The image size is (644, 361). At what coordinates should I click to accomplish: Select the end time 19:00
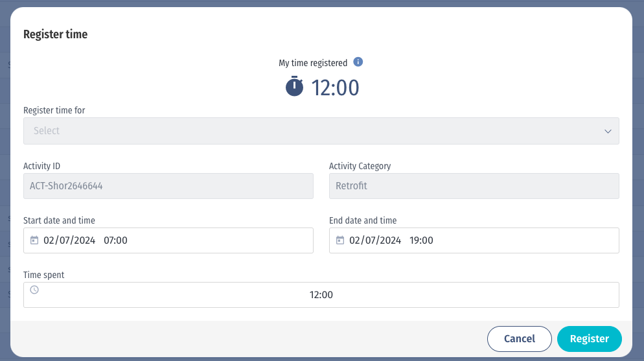(421, 240)
